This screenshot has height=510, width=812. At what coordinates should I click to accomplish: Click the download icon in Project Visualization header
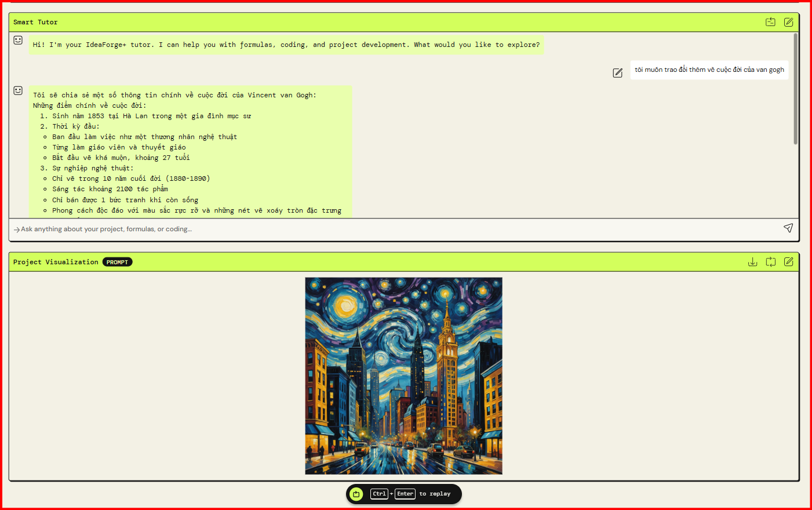(x=752, y=262)
